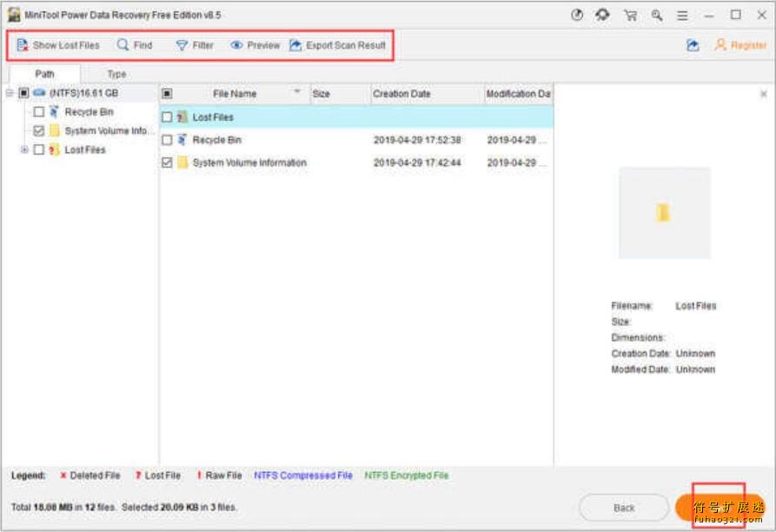
Task: Uncheck System Volume Information row checkbox
Action: tap(167, 163)
